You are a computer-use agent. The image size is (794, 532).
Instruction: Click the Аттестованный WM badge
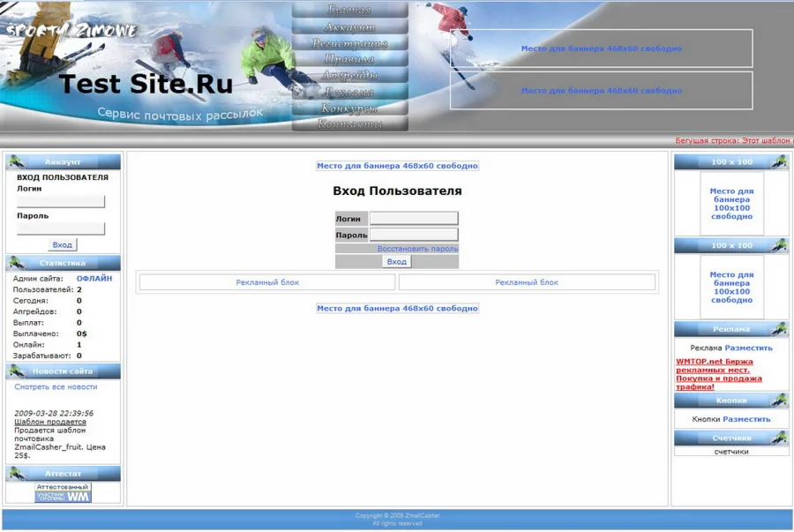[x=63, y=492]
